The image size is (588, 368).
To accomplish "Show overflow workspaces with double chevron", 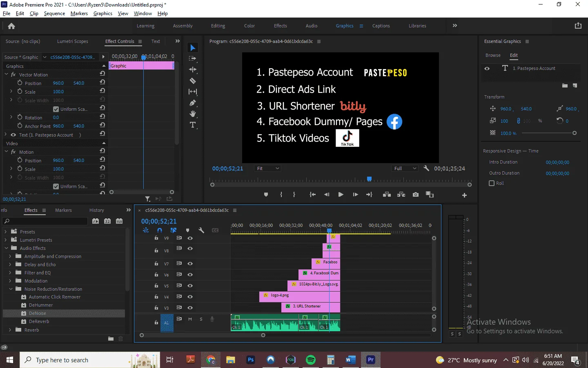I will [x=455, y=25].
